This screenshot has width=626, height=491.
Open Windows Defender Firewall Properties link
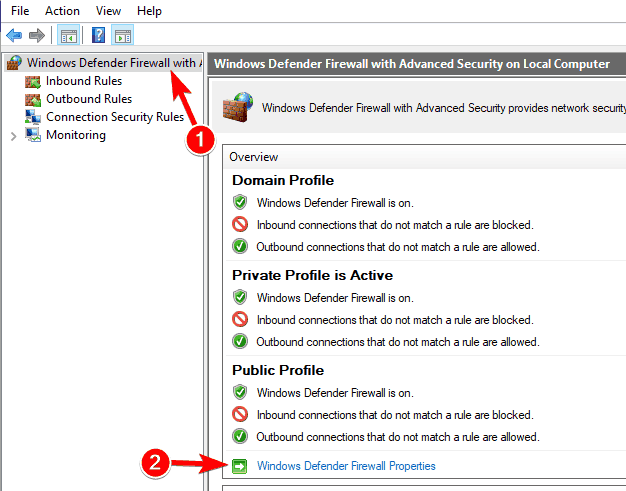coord(346,466)
